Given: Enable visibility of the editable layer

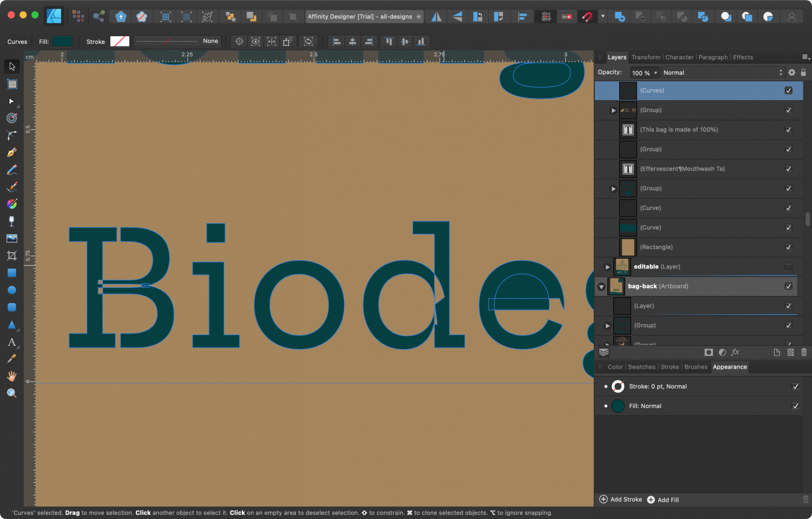Looking at the screenshot, I should pos(789,266).
